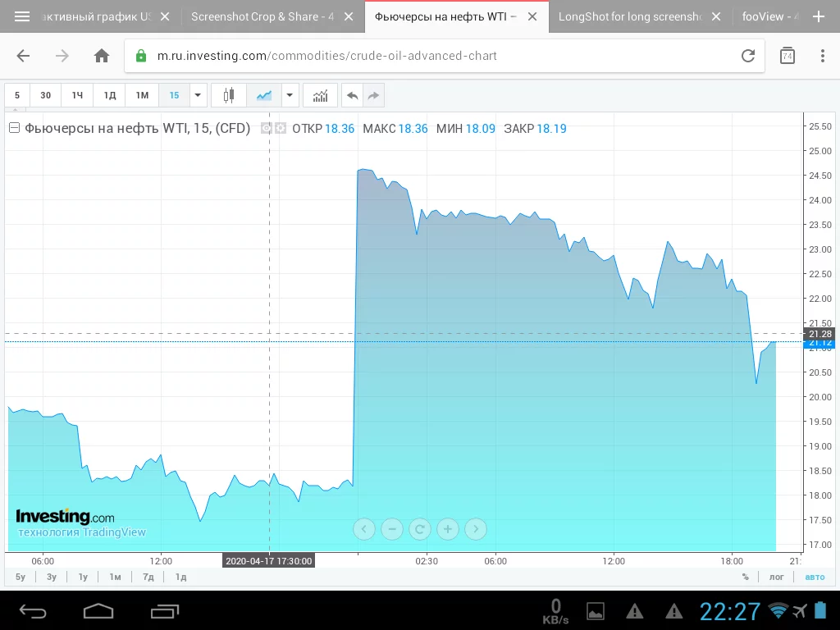Click the URL address bar
This screenshot has height=630, width=840.
pyautogui.click(x=445, y=56)
